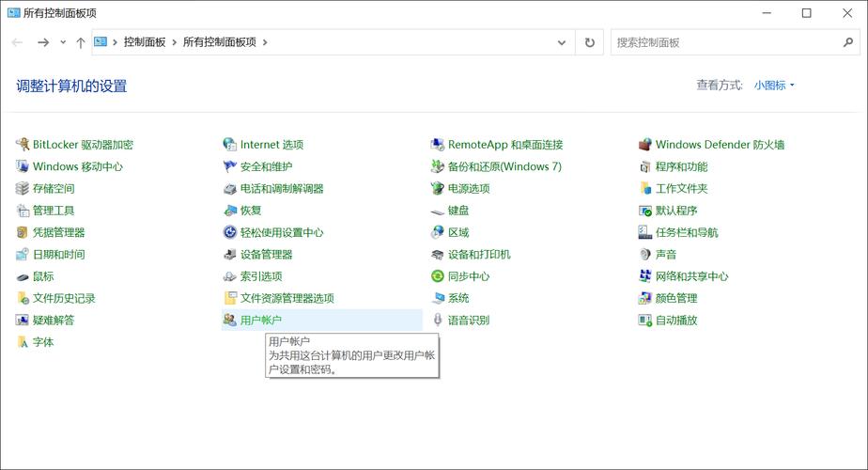
Task: Click the 语音识别 microphone icon
Action: [x=438, y=321]
